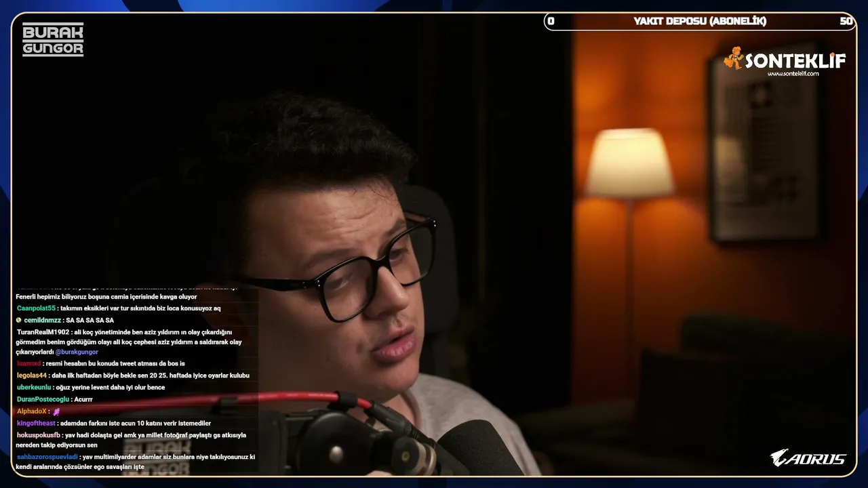Click the Burak Gungor logo
This screenshot has width=868, height=488.
pos(53,39)
